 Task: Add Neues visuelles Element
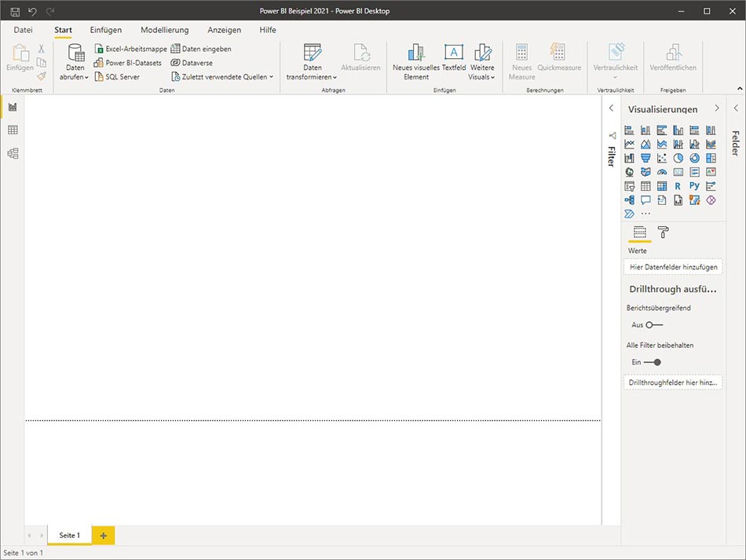[416, 62]
